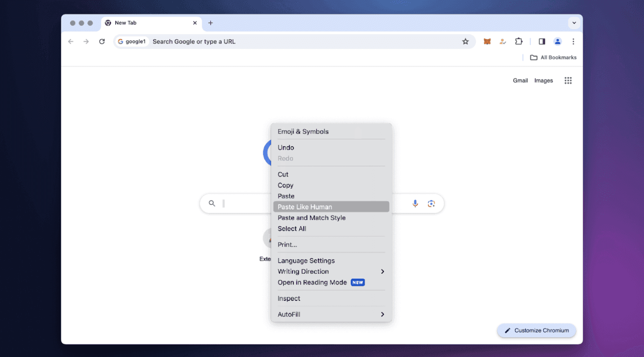Image resolution: width=644 pixels, height=357 pixels.
Task: Open the tab search dropdown arrow
Action: coord(574,23)
